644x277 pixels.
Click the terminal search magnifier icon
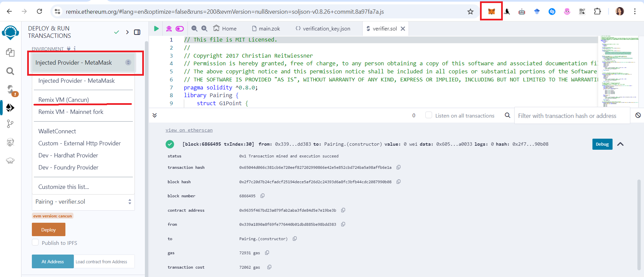507,115
